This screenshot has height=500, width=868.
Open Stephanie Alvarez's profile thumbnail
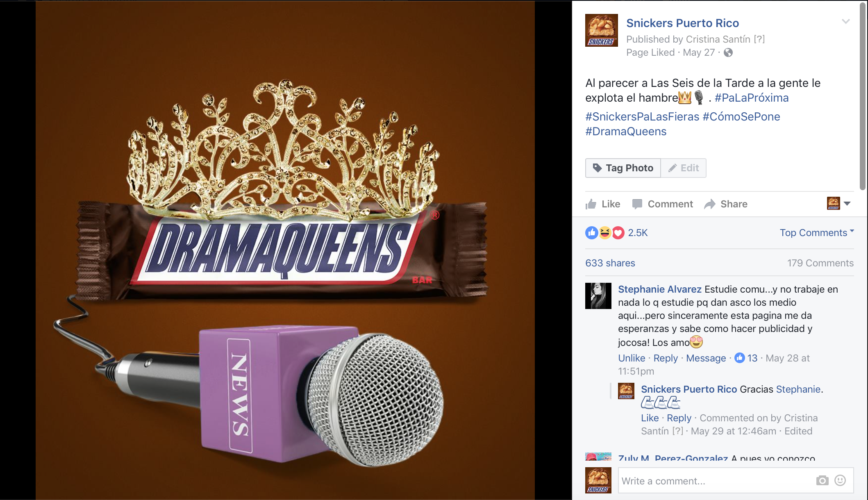point(598,296)
